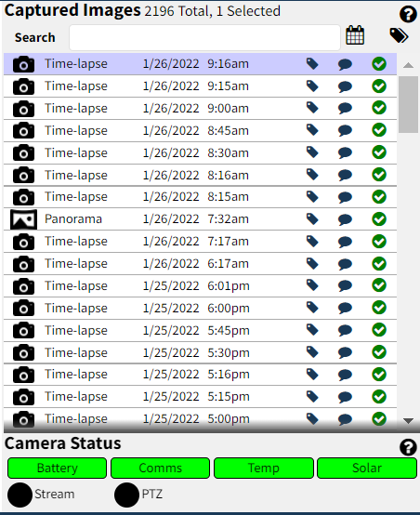The width and height of the screenshot is (420, 515).
Task: Select the 1/25/2022 6:00pm Time-lapse row
Action: [200, 308]
